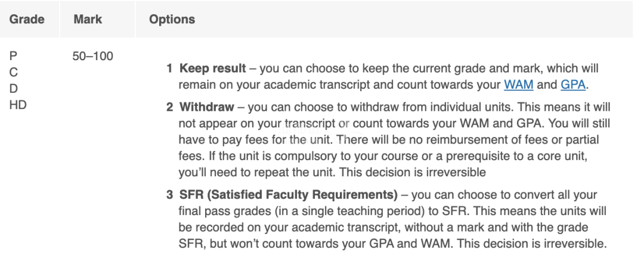Click the phrase 'you'll need to repeat the unit'
644x265 pixels.
point(257,172)
